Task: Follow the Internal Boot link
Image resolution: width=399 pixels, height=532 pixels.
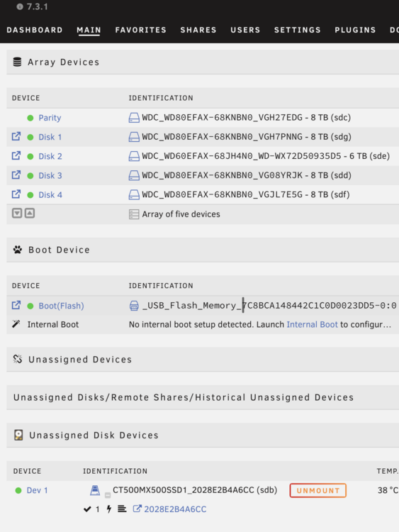Action: coord(313,324)
